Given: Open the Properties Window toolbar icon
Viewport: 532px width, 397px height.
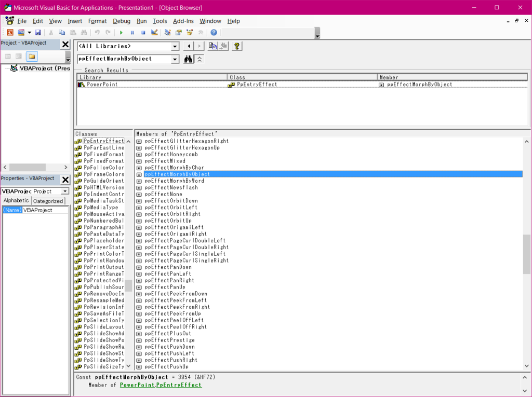Looking at the screenshot, I should tap(179, 33).
